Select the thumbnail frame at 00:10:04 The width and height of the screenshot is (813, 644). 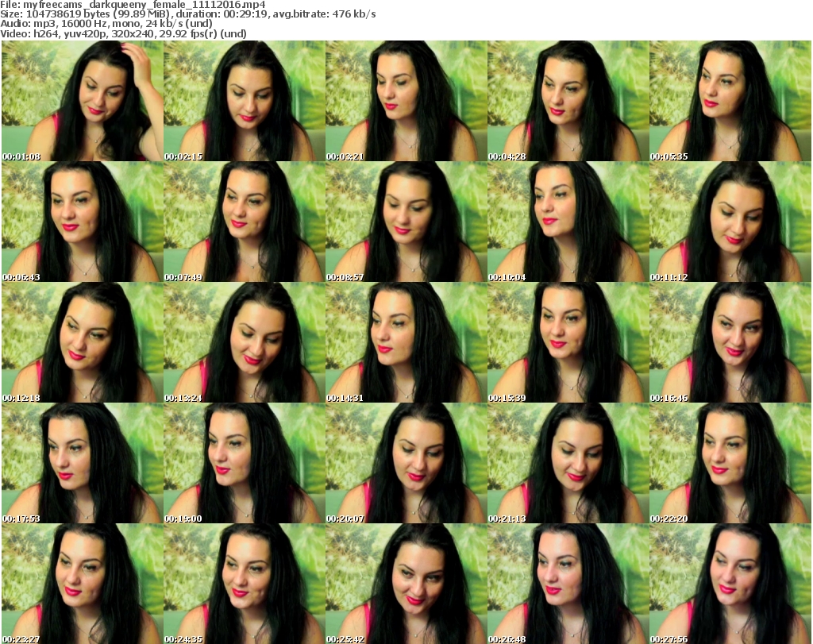coord(568,222)
